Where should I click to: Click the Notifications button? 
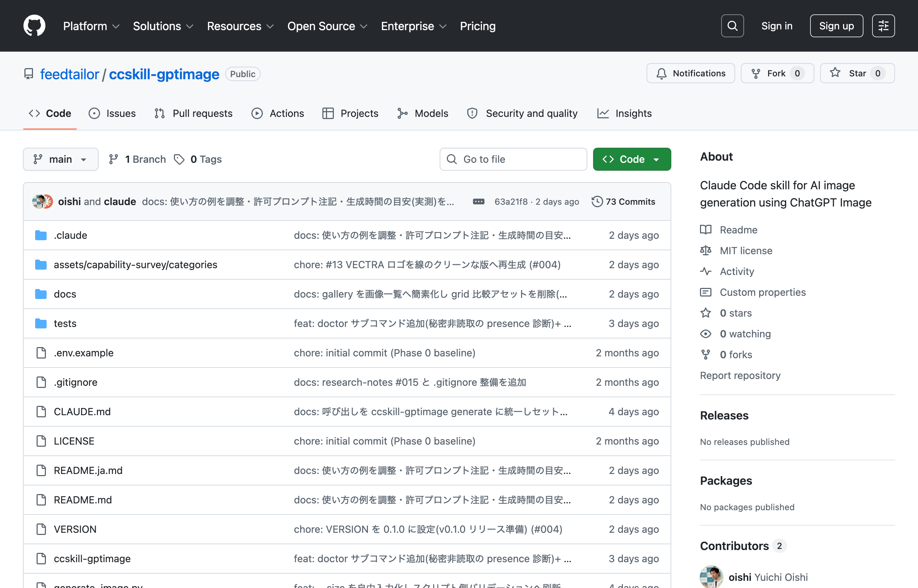[690, 73]
